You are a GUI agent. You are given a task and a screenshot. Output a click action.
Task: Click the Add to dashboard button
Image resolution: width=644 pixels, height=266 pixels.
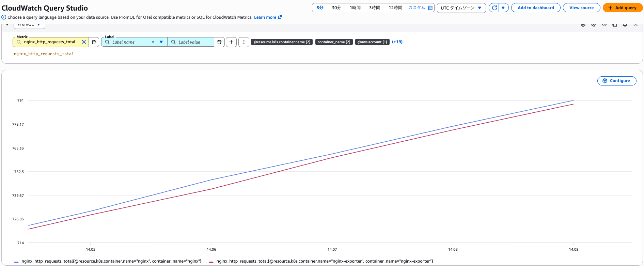click(535, 8)
